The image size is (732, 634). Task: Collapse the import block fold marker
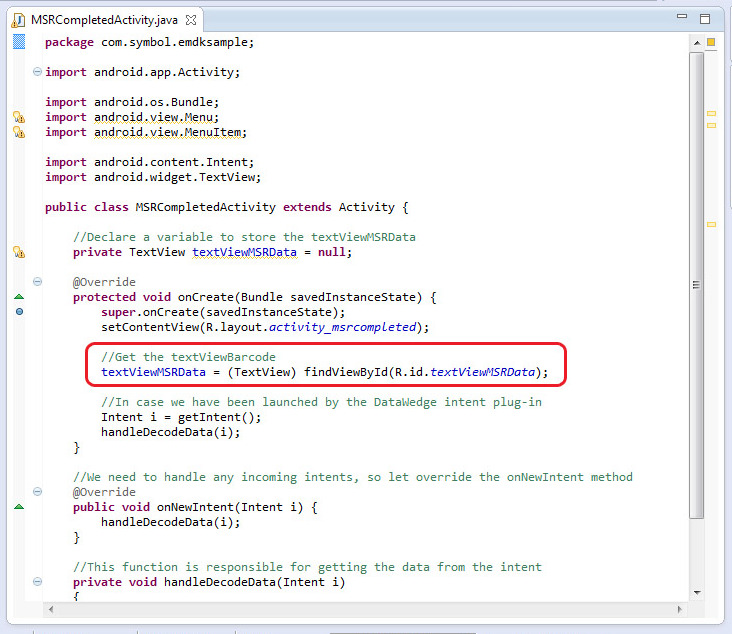(37, 72)
